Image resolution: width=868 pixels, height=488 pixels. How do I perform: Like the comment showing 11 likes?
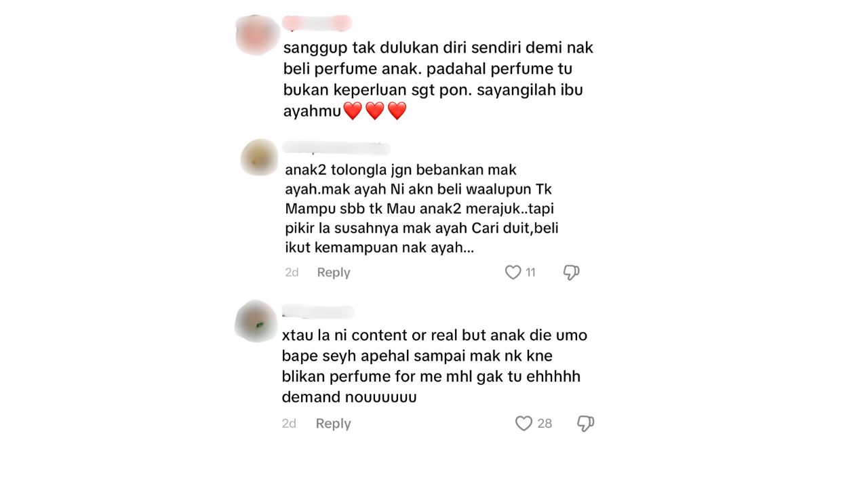pos(513,272)
